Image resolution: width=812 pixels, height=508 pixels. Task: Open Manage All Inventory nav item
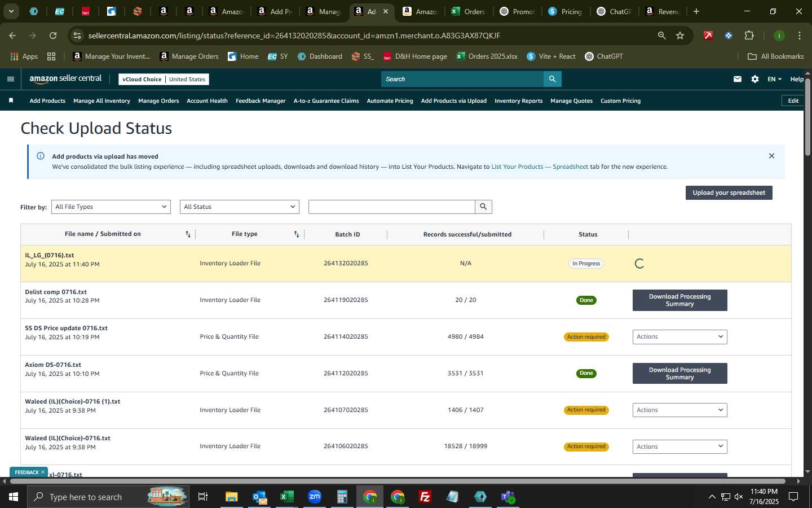click(x=101, y=100)
